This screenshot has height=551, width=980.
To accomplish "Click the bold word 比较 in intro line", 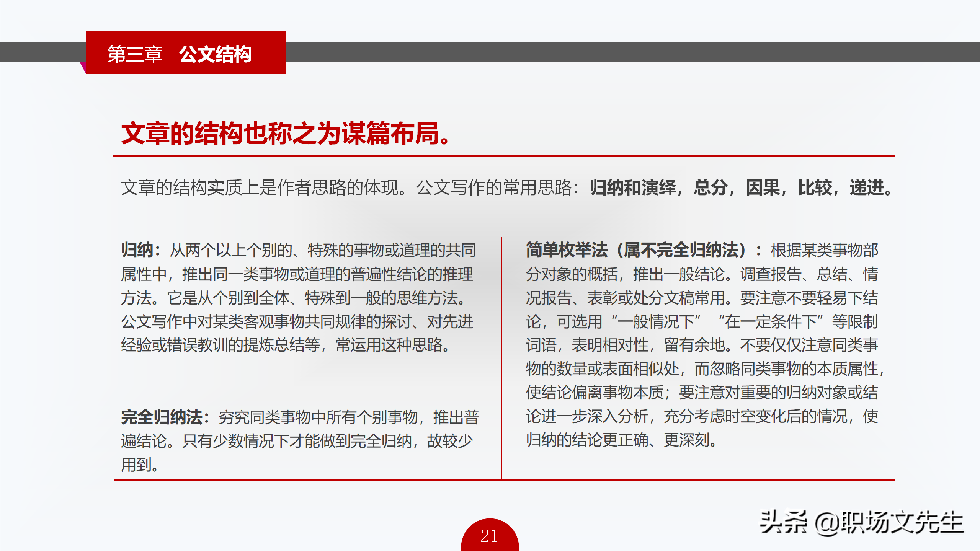I will pos(815,188).
